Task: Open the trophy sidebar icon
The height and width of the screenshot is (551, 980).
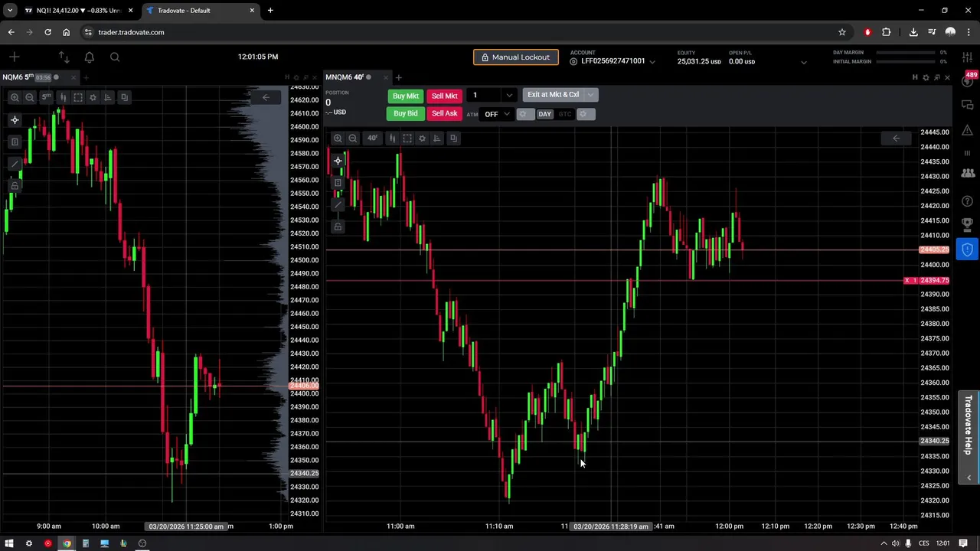Action: point(968,224)
